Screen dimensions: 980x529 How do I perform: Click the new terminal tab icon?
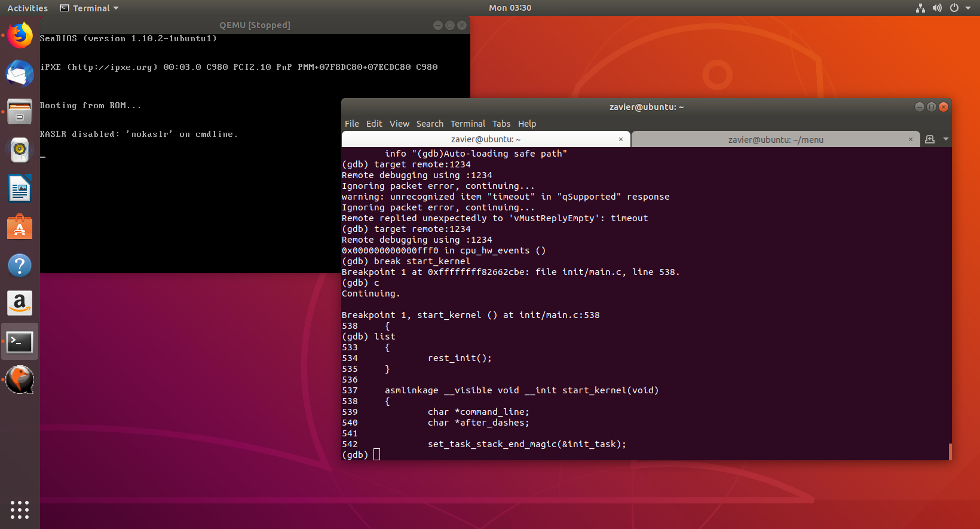coord(930,139)
